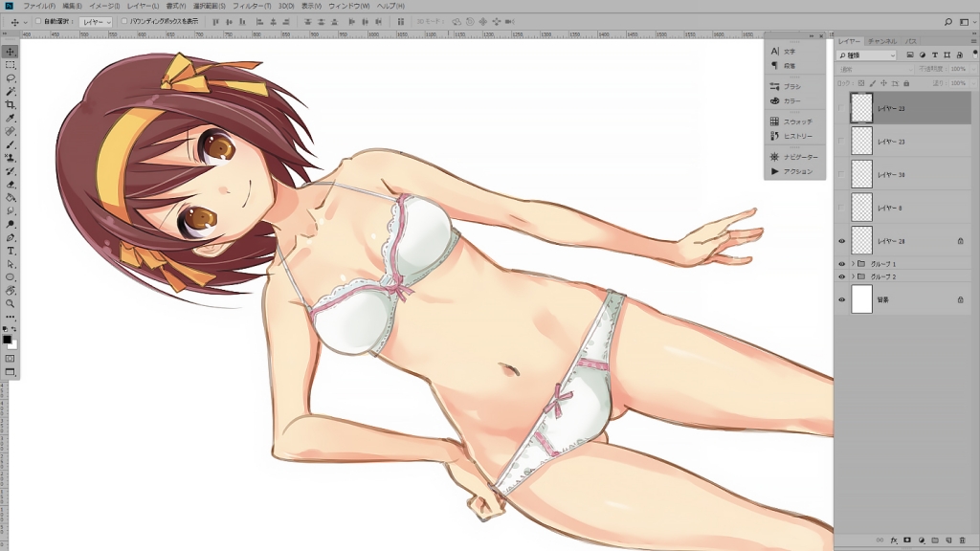Select the Eyedropper tool
The width and height of the screenshot is (980, 551).
click(11, 118)
